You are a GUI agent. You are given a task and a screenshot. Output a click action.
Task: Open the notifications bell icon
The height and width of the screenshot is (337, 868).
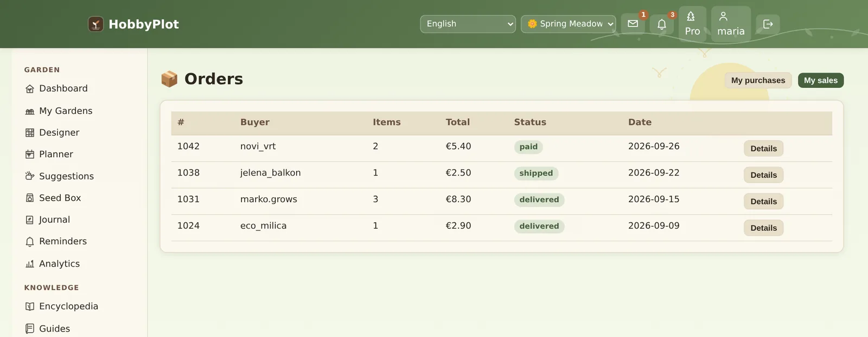click(x=662, y=24)
